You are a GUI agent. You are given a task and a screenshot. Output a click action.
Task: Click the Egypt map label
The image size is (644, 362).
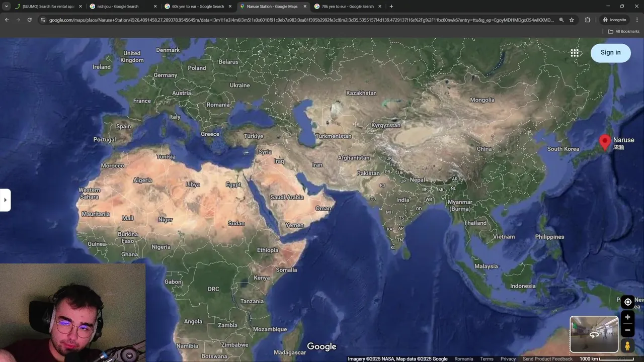point(233,185)
